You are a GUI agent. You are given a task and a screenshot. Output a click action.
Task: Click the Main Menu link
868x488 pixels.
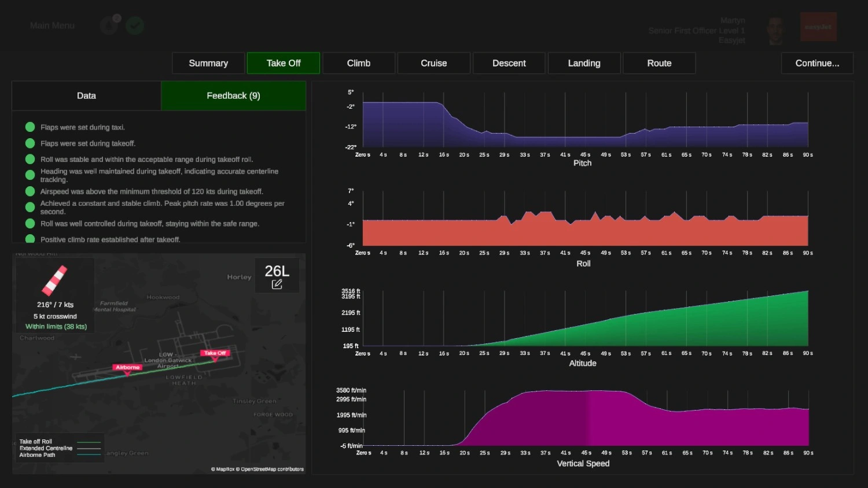point(52,25)
